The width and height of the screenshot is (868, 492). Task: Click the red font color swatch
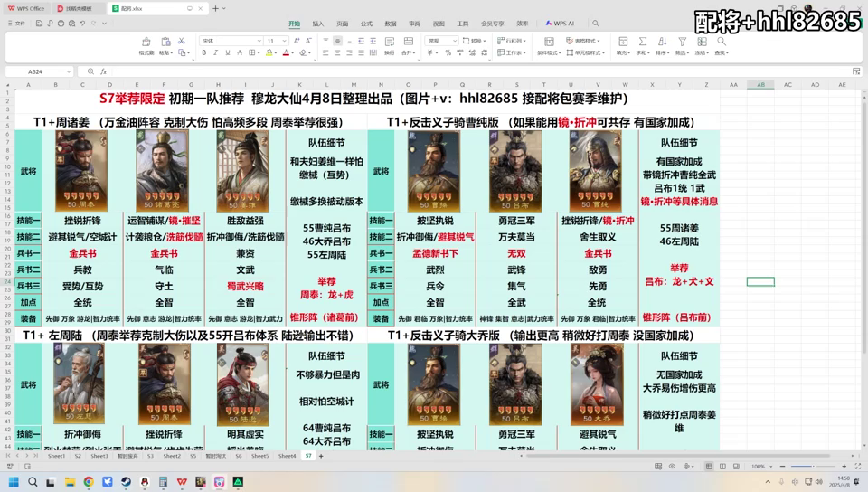click(x=286, y=52)
